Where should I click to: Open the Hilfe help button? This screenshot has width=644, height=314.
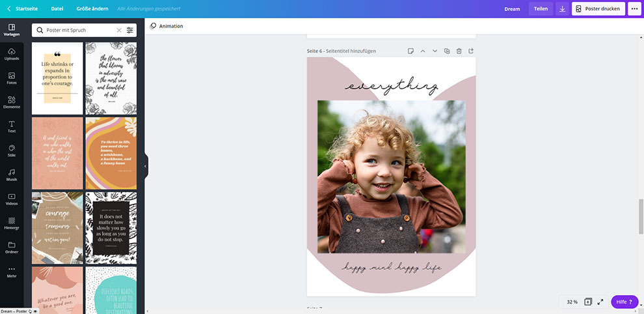pyautogui.click(x=624, y=302)
